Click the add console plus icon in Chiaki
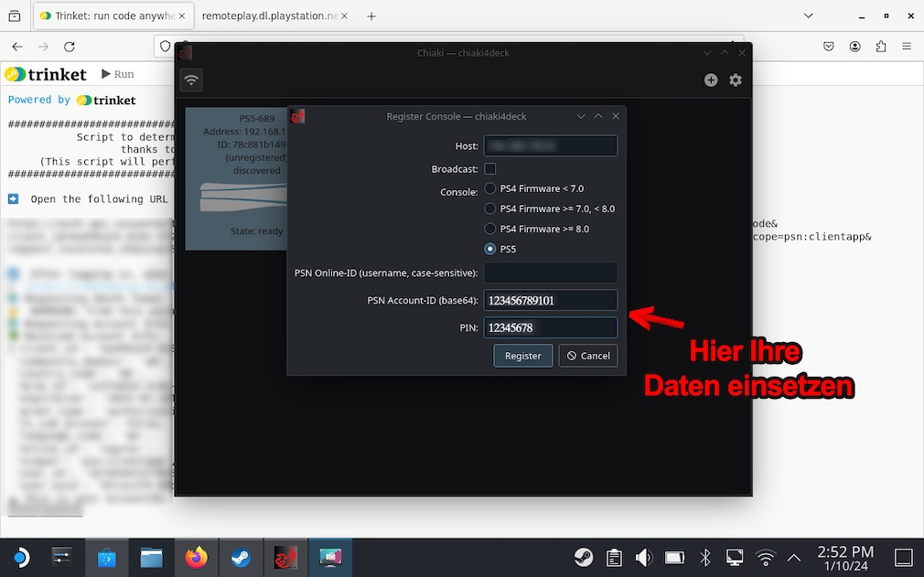 point(711,80)
